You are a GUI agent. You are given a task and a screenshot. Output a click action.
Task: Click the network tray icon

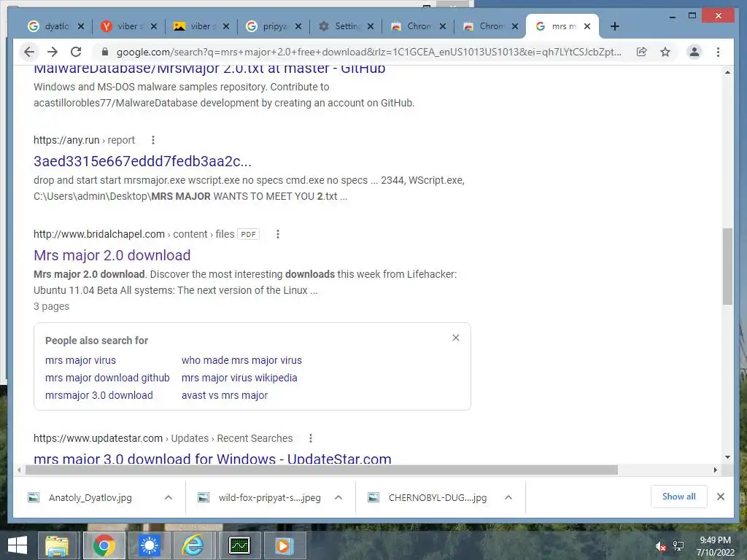click(x=678, y=546)
